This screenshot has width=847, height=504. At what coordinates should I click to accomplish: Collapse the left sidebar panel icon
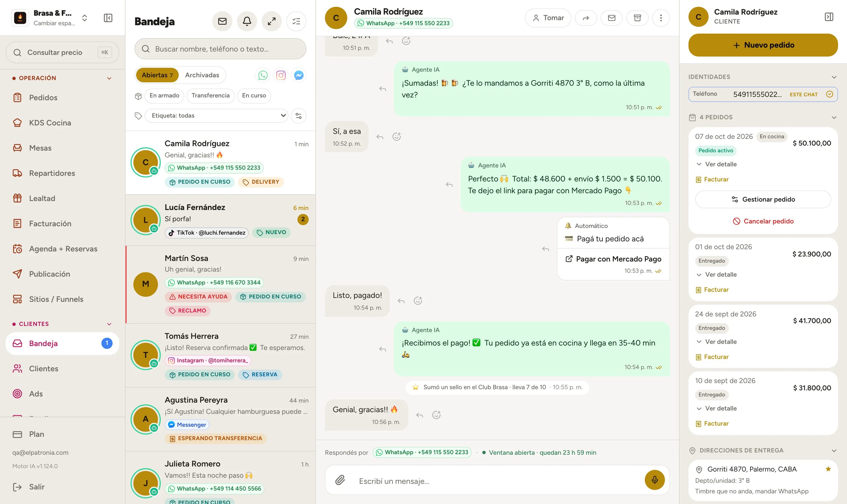[x=108, y=18]
